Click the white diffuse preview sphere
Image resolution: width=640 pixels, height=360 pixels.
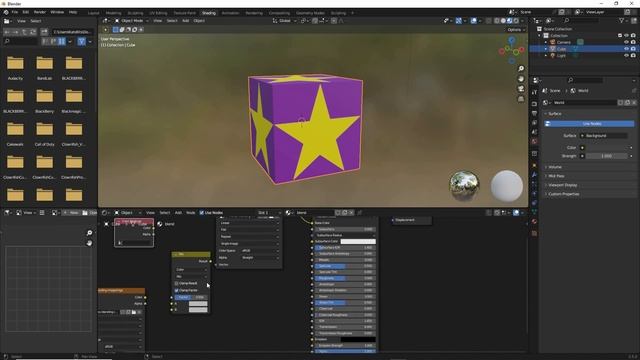(507, 186)
